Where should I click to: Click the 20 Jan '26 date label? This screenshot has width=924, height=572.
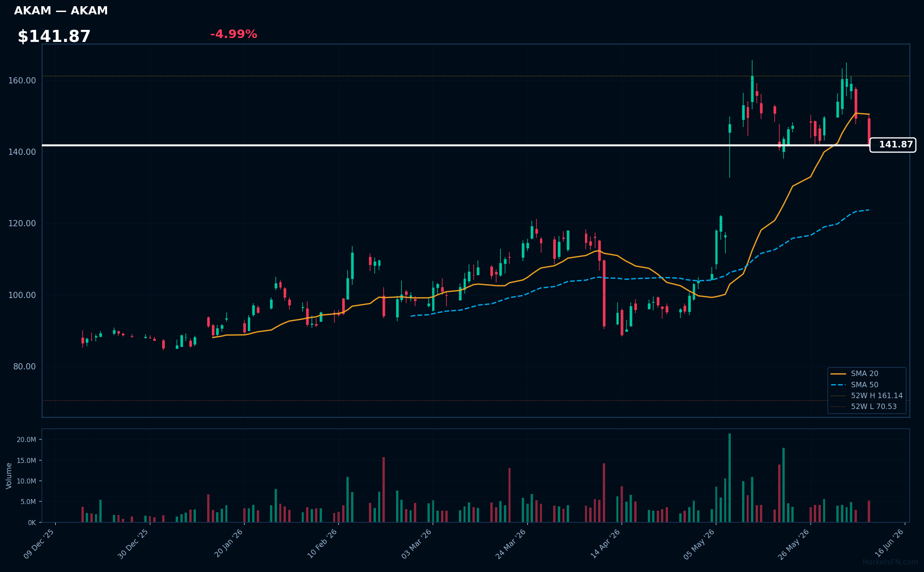(x=228, y=544)
